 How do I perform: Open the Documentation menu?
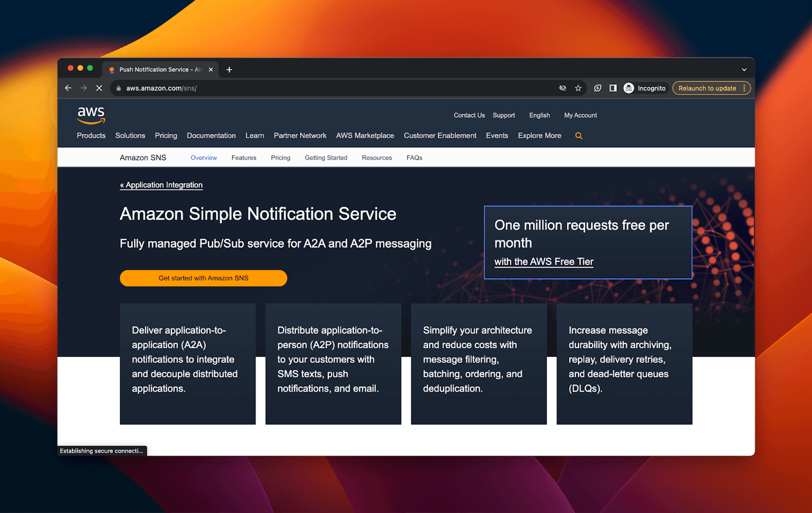(x=211, y=136)
